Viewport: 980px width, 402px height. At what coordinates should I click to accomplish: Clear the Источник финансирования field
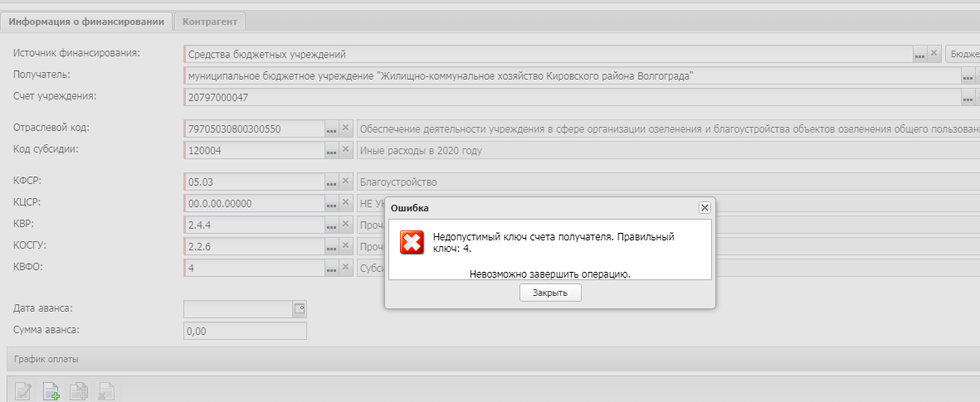[934, 54]
